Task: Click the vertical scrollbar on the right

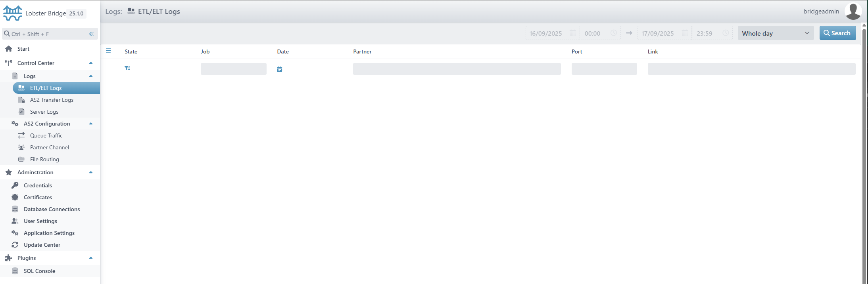Action: click(864, 151)
